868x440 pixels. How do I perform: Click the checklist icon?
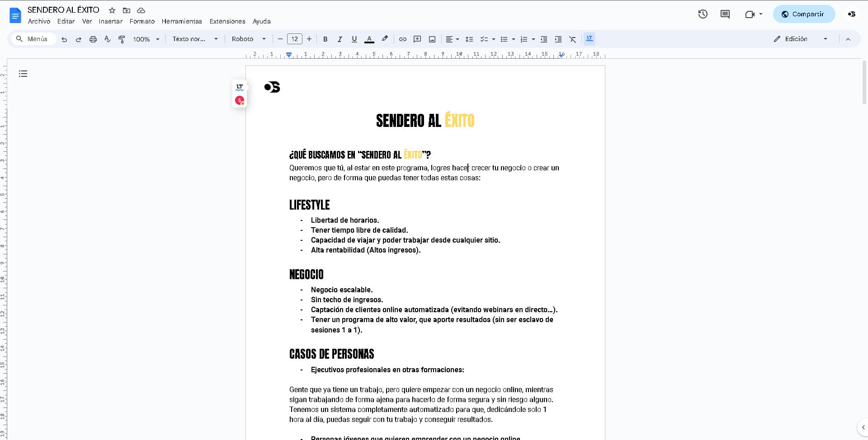[x=484, y=39]
